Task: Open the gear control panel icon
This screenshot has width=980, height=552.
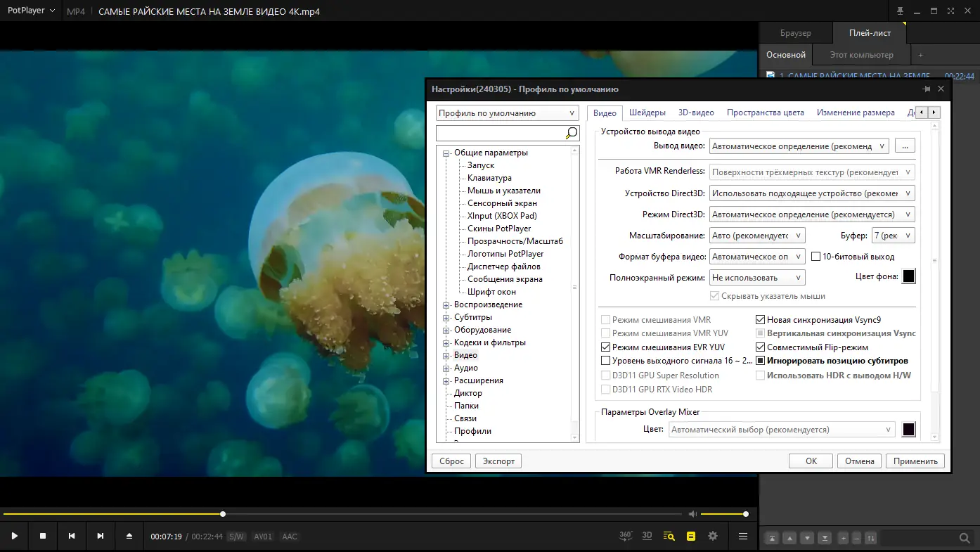Action: click(713, 536)
